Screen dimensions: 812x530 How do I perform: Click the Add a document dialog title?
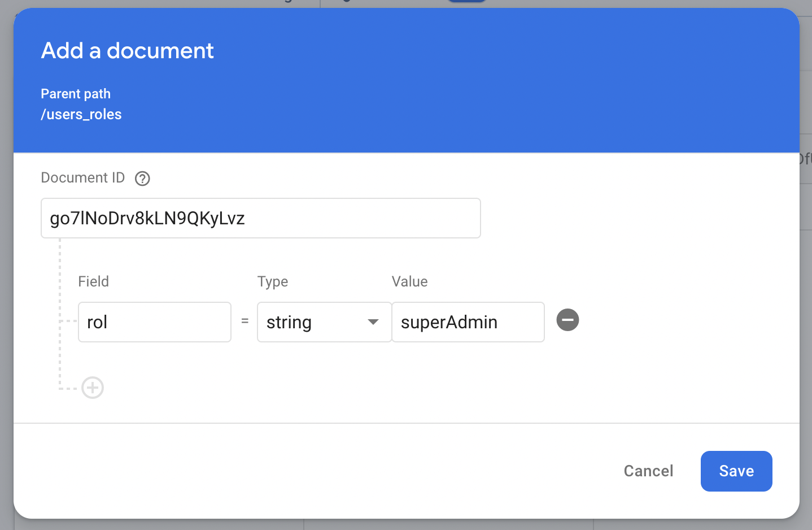[128, 51]
